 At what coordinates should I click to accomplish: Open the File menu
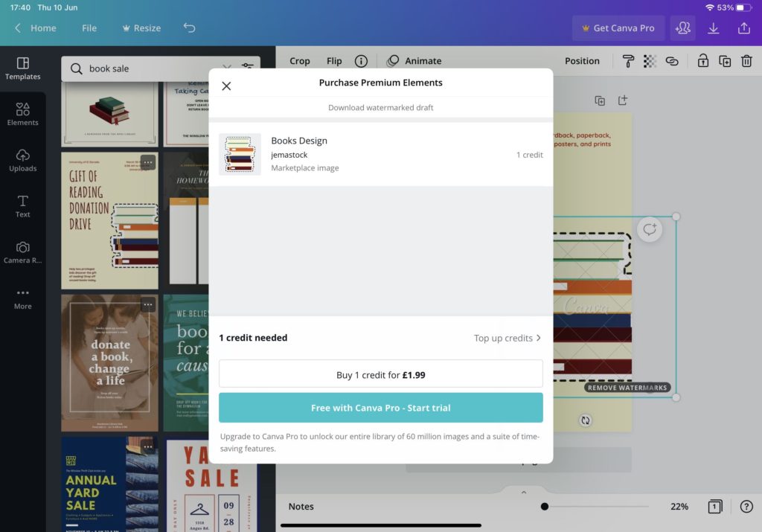pos(89,28)
